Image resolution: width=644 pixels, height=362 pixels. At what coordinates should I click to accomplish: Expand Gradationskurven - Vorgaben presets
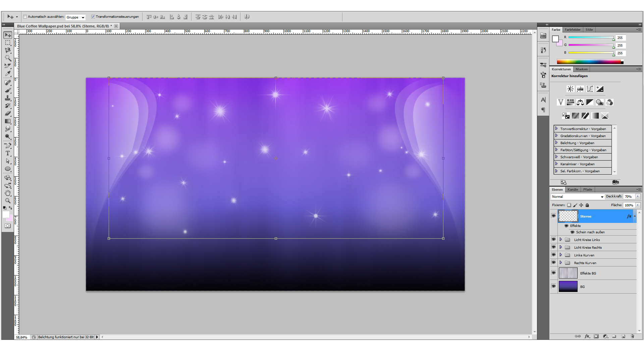(556, 136)
